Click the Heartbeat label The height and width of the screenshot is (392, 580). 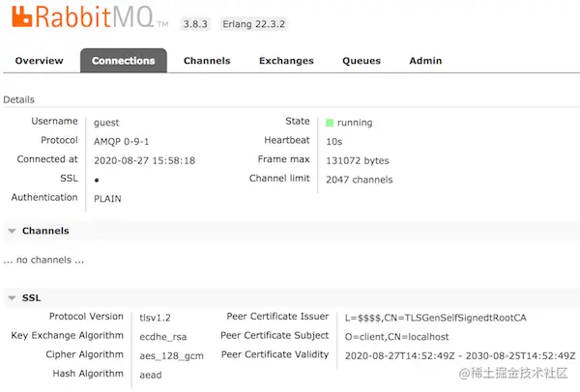pos(287,140)
